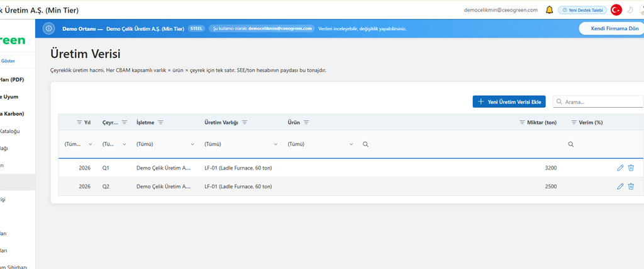Viewport: 644px width, 269px height.
Task: Open the İşletme column header filter icon
Action: (160, 123)
